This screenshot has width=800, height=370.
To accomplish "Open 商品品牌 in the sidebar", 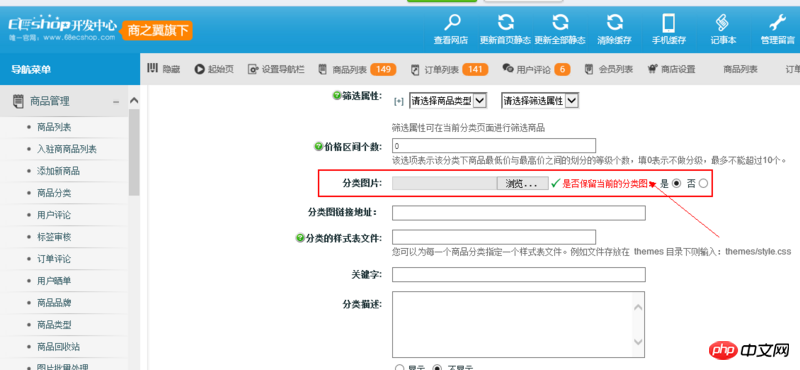I will point(54,303).
